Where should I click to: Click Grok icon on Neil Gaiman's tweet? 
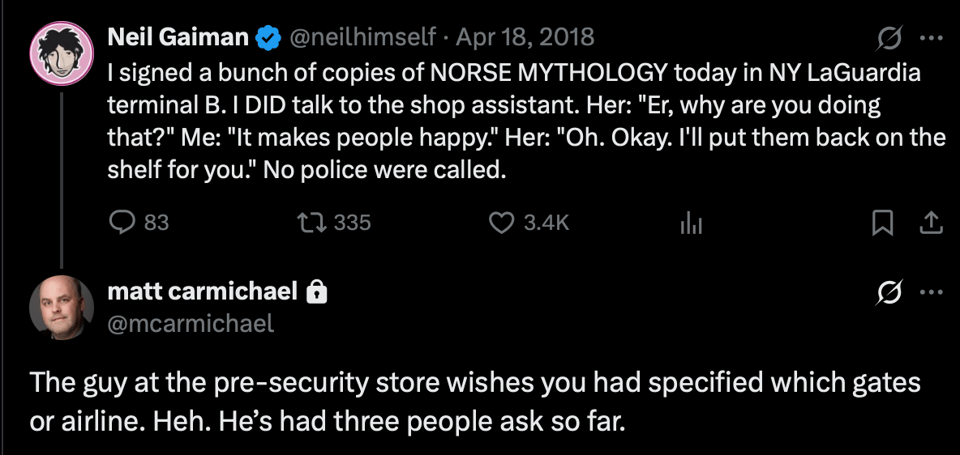890,39
